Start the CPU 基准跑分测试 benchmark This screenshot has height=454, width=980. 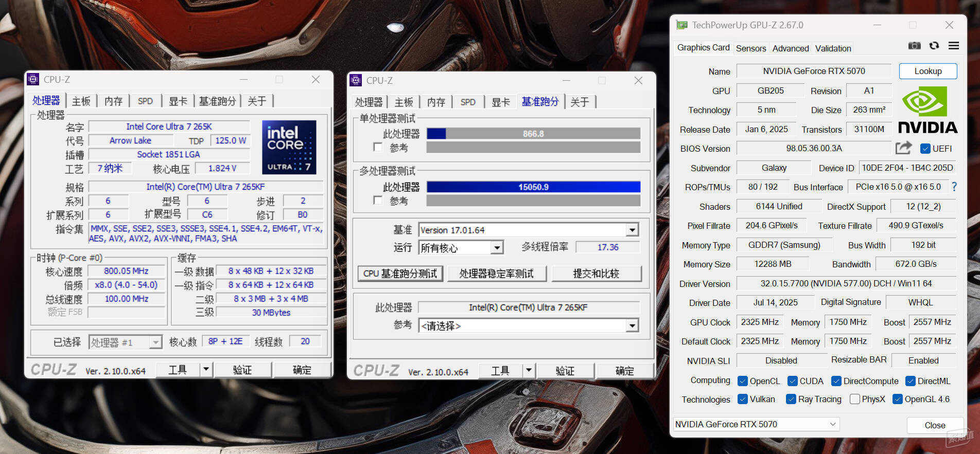coord(400,274)
